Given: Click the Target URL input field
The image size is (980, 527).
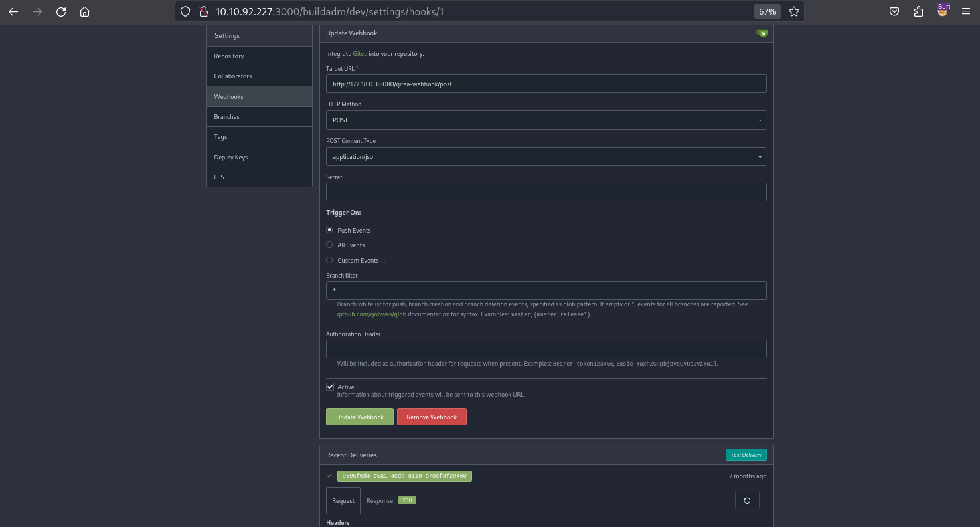Looking at the screenshot, I should [546, 84].
